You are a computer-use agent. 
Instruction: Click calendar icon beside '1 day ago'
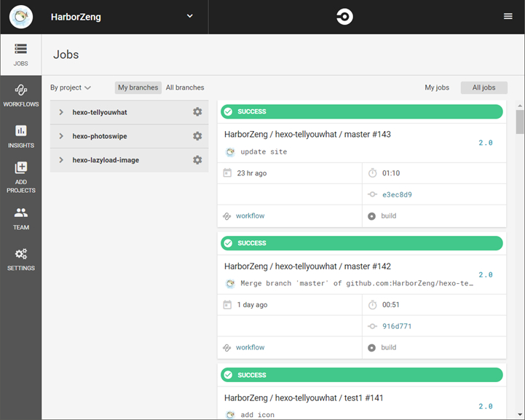pyautogui.click(x=227, y=304)
